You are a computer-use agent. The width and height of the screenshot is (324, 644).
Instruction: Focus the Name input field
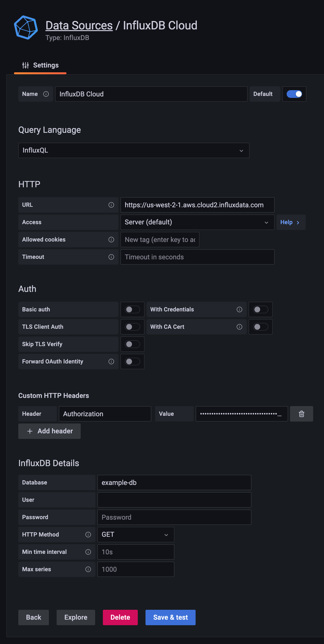[151, 94]
